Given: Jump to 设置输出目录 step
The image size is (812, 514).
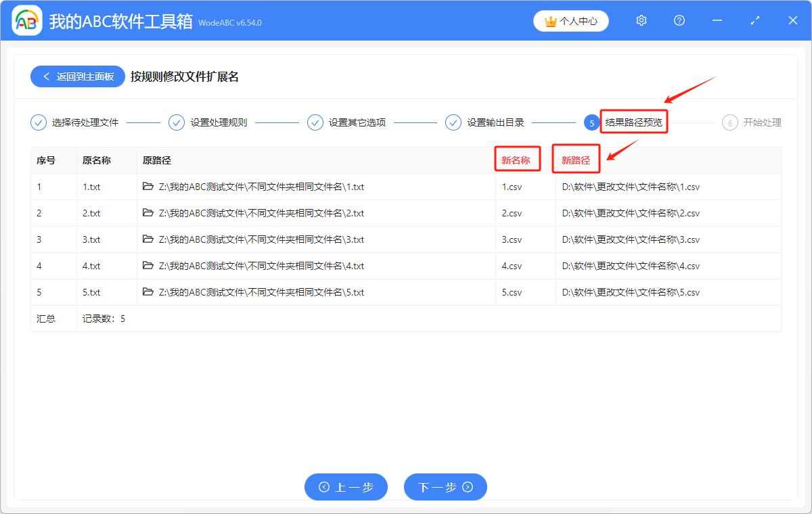Looking at the screenshot, I should click(487, 123).
